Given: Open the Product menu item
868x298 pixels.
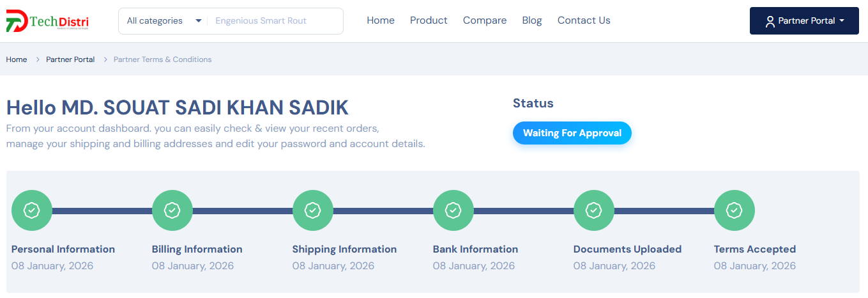Looking at the screenshot, I should pos(429,20).
